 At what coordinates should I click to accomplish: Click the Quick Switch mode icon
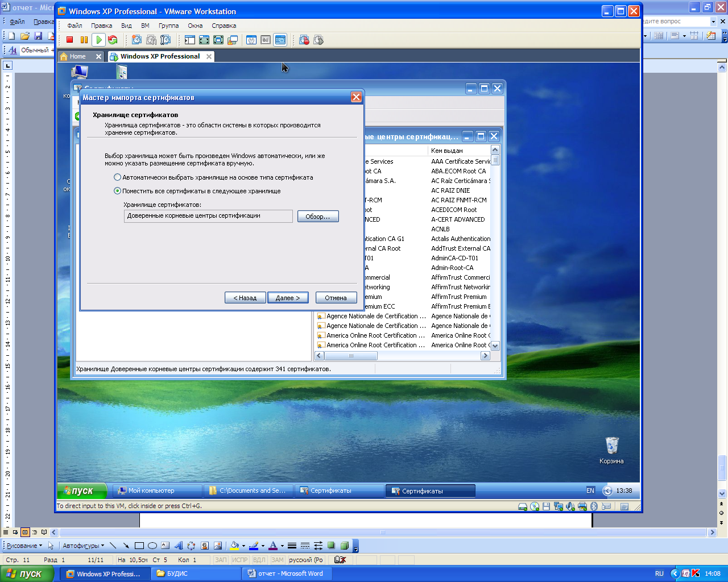pyautogui.click(x=204, y=40)
